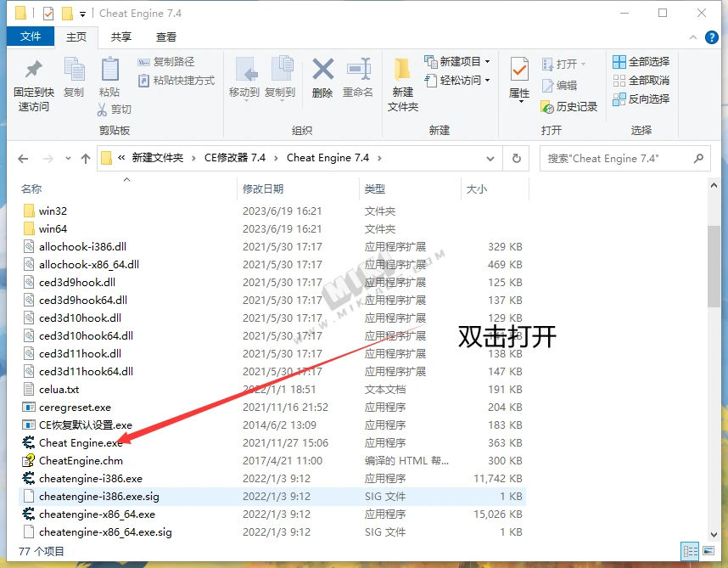
Task: Click CE修改器 7.4 in the breadcrumb
Action: [x=235, y=158]
